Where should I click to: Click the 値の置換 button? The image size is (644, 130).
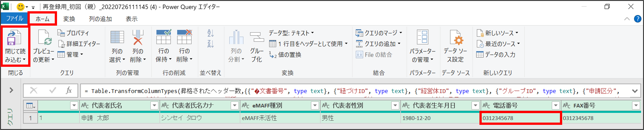[x=285, y=55]
